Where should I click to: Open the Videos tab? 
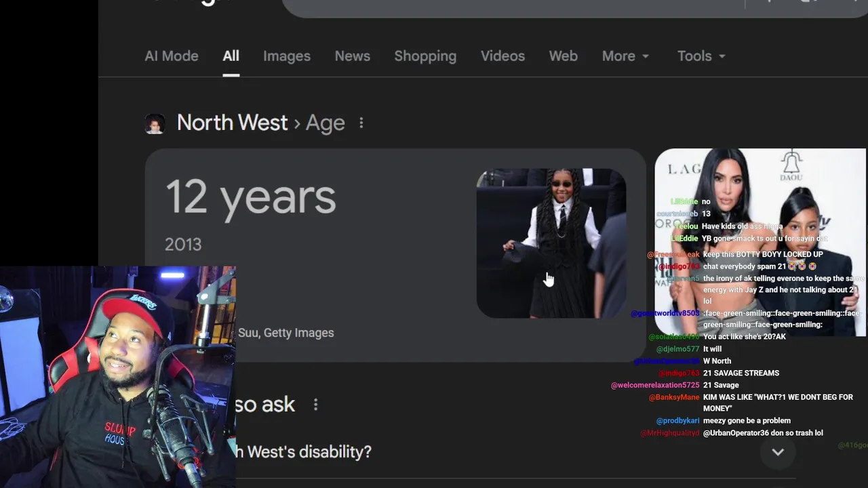[x=502, y=56]
